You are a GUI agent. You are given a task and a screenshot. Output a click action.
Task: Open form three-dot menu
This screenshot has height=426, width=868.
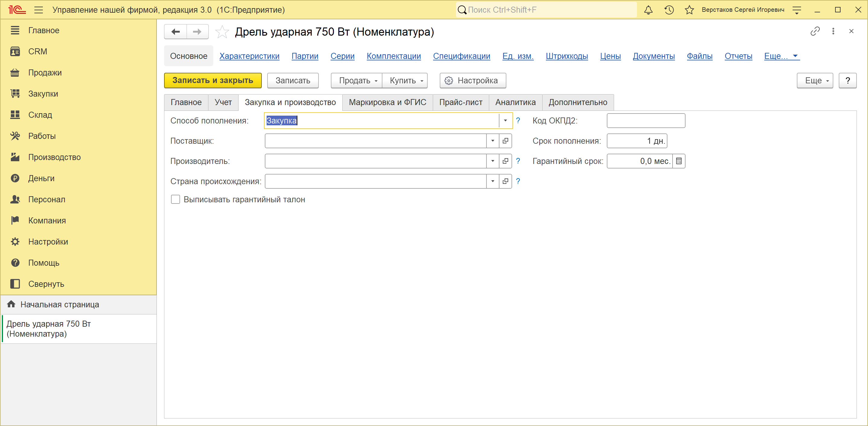click(x=833, y=31)
